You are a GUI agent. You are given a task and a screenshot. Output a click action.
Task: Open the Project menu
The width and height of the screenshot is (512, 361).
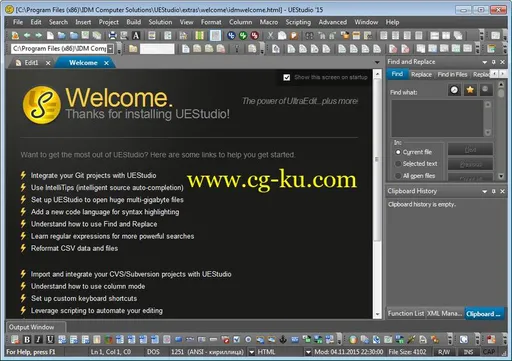tap(109, 22)
